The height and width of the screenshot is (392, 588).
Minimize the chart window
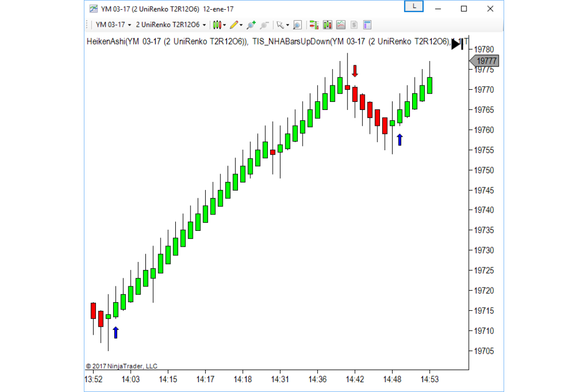click(438, 9)
